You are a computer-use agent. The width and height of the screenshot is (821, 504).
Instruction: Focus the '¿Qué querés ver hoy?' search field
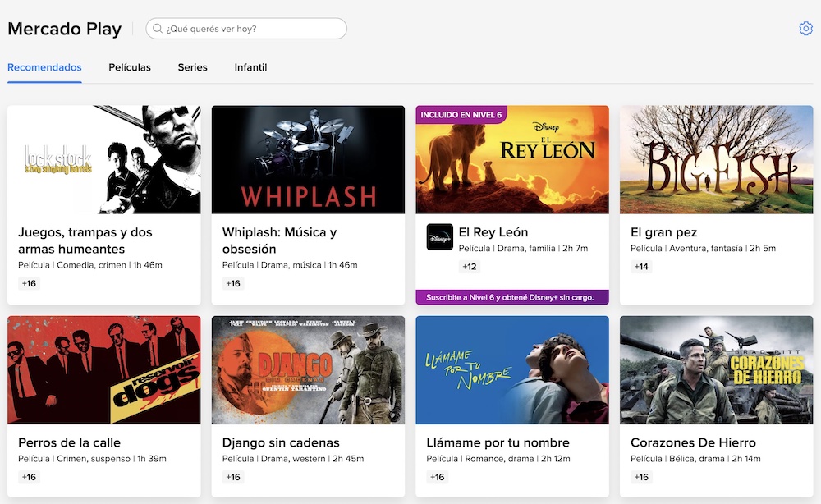tap(246, 28)
